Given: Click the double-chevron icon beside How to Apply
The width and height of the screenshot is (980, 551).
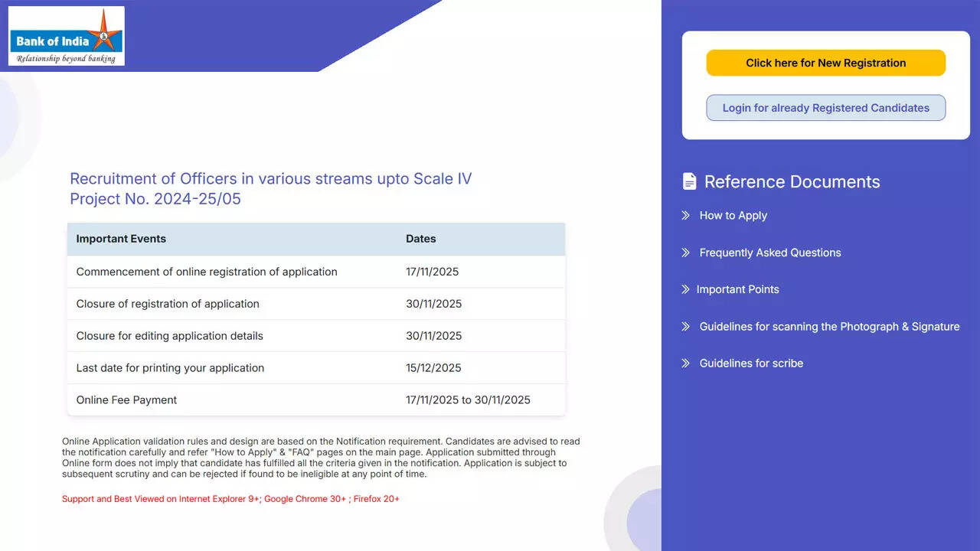Looking at the screenshot, I should click(x=685, y=216).
